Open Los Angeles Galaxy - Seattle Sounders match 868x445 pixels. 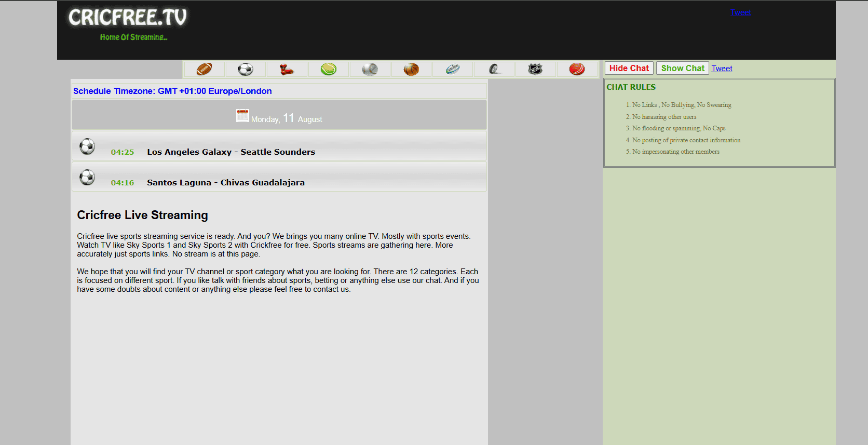[x=231, y=152]
